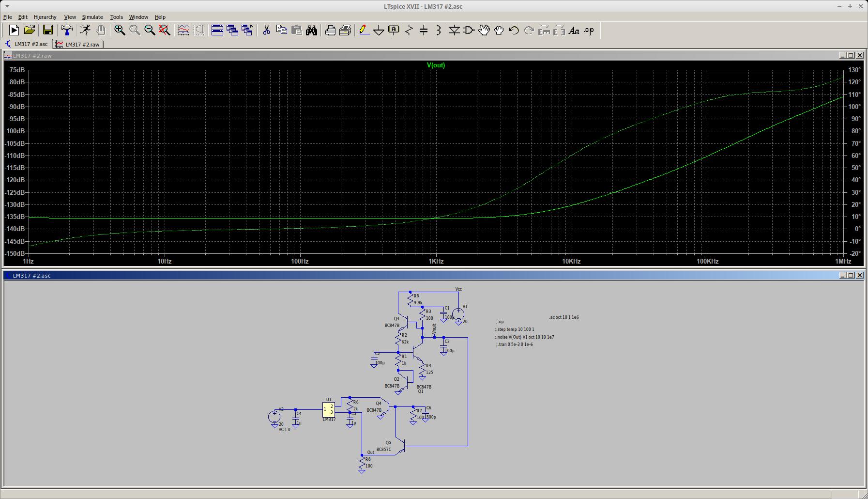The image size is (868, 499).
Task: Click the Close All Windows icon
Action: [x=247, y=30]
